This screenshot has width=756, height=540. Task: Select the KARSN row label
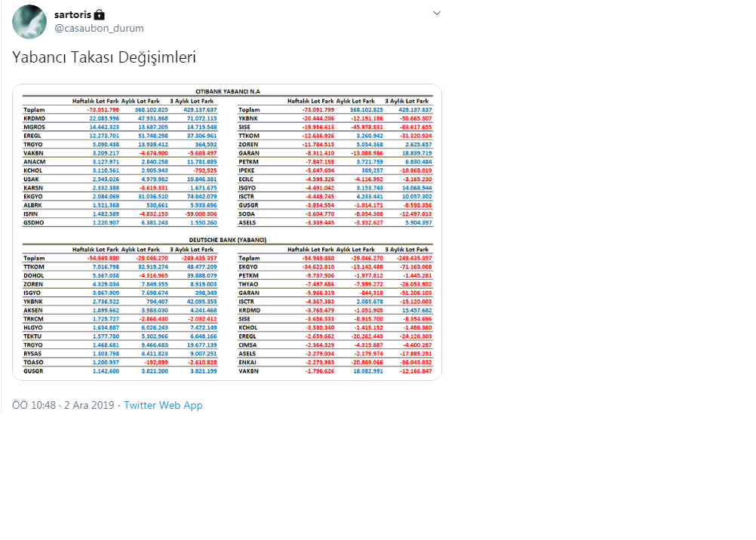(33, 188)
